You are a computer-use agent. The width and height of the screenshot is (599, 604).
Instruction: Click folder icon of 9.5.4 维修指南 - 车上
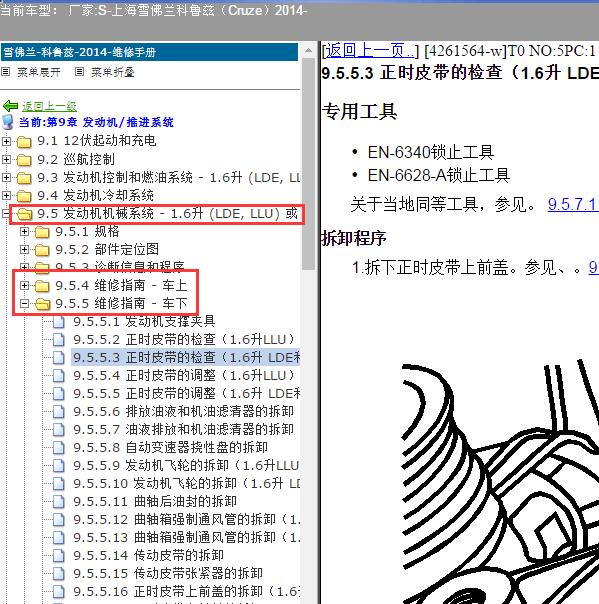pos(42,286)
